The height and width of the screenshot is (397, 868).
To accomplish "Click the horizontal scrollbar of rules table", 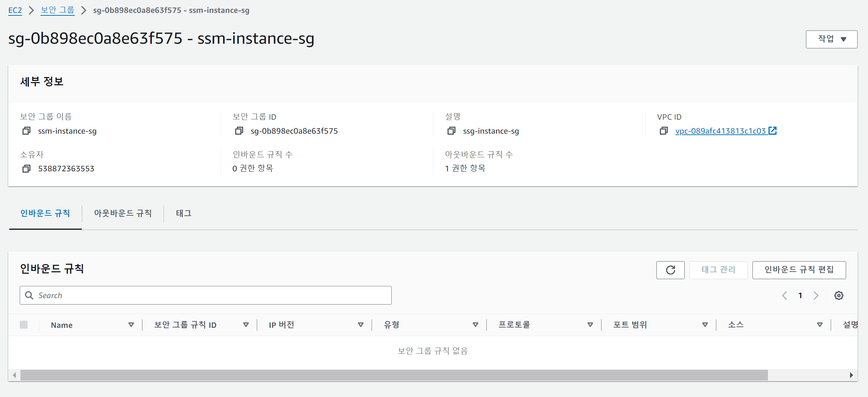I will [394, 375].
